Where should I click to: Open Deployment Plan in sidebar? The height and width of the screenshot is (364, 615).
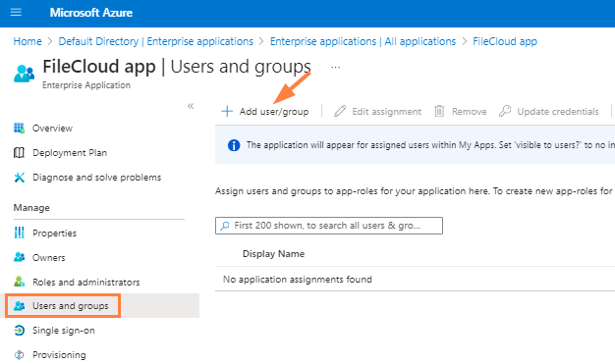coord(70,153)
